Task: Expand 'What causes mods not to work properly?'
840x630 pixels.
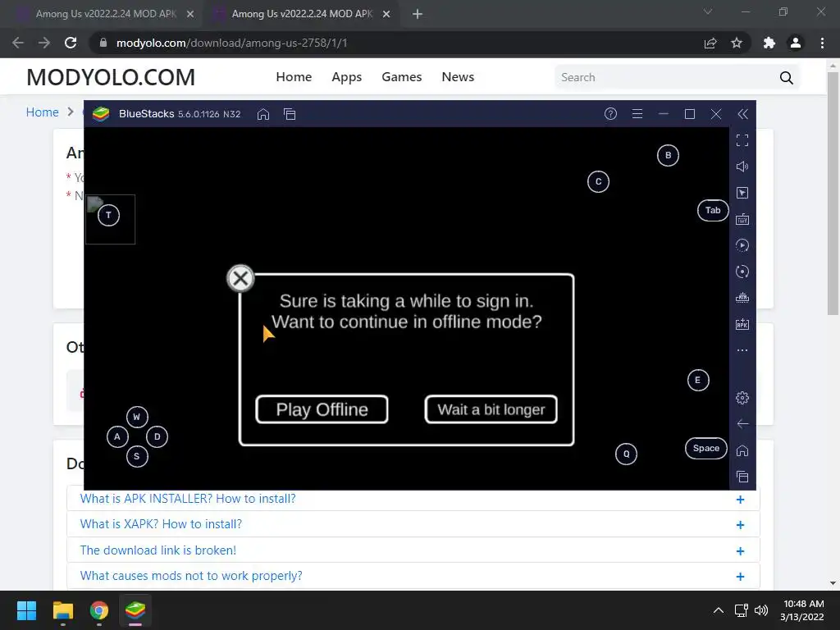Action: (413, 576)
